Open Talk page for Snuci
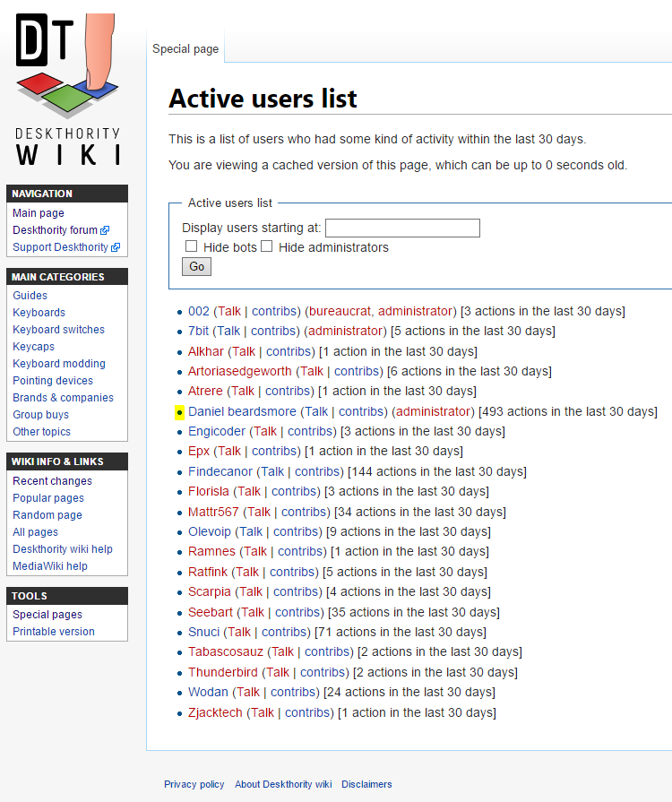 pyautogui.click(x=239, y=632)
